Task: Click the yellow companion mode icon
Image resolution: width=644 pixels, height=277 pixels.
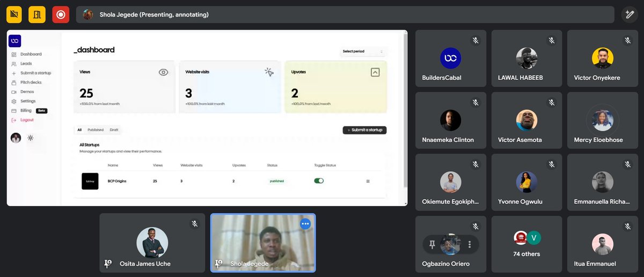Action: click(14, 14)
